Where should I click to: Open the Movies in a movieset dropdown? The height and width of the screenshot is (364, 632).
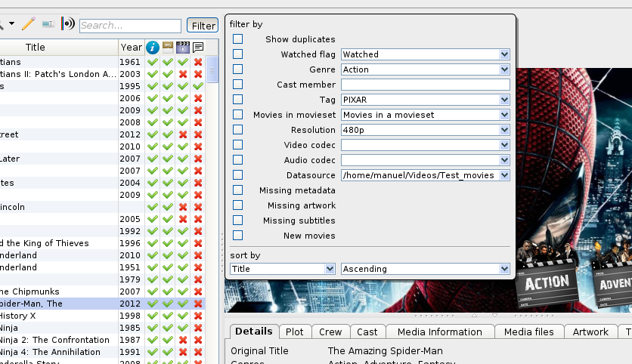coord(425,115)
